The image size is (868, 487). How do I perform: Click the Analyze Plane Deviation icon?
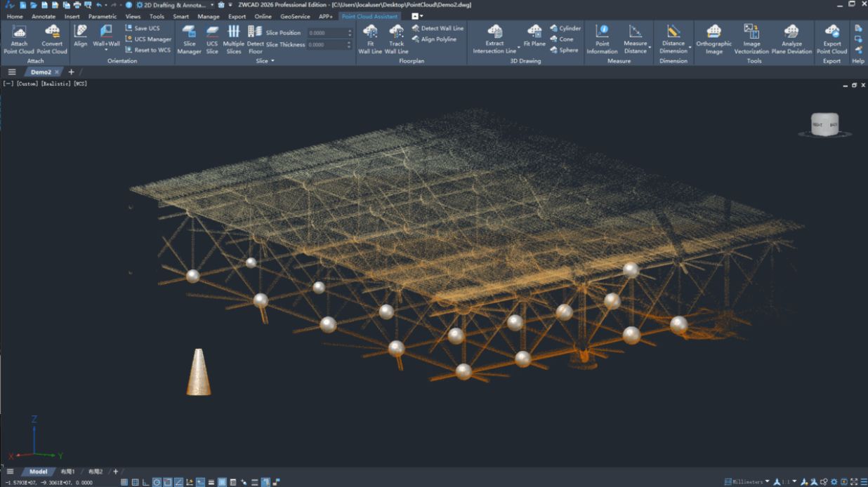coord(791,32)
